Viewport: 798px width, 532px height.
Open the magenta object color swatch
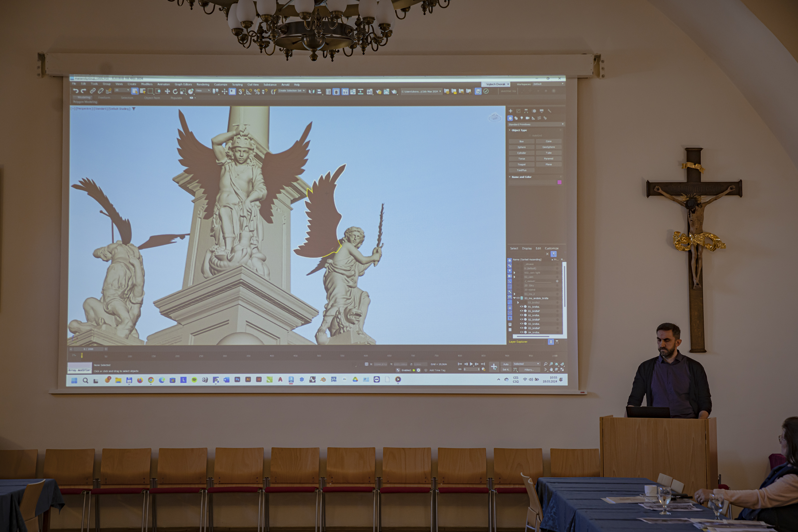point(559,183)
